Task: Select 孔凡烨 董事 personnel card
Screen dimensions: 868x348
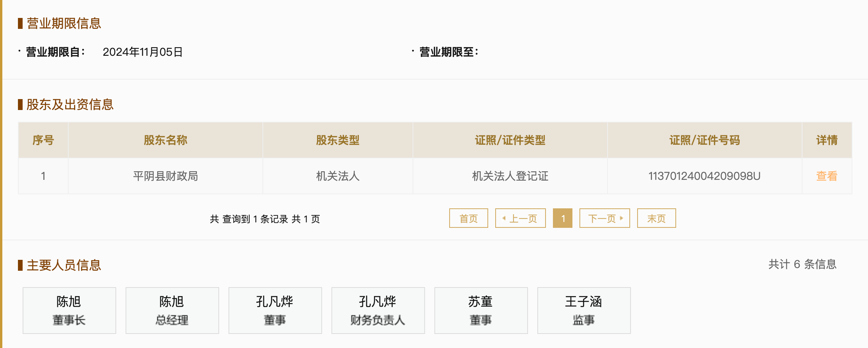Action: [275, 311]
